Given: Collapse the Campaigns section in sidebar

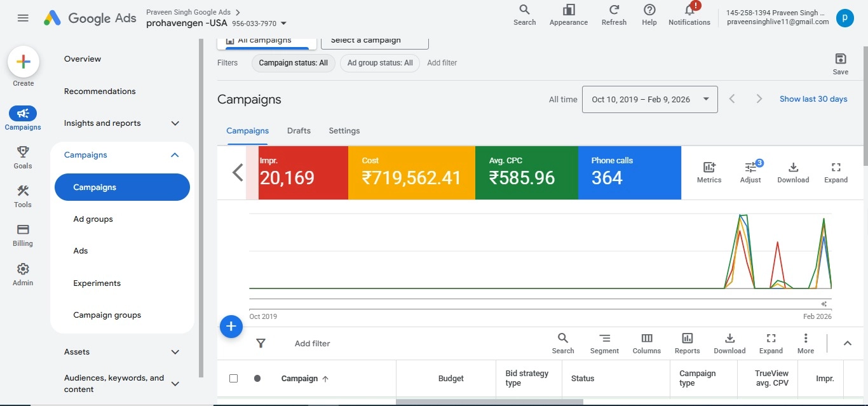Looking at the screenshot, I should coord(175,155).
